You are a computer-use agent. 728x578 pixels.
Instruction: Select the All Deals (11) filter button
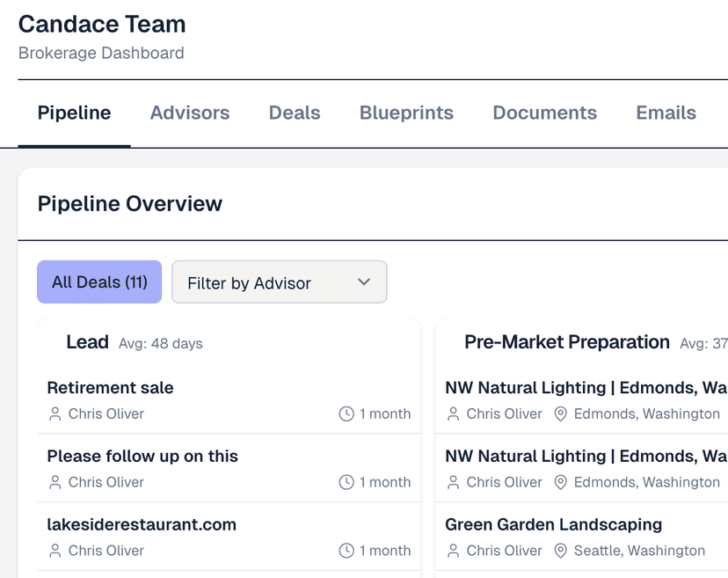point(99,282)
